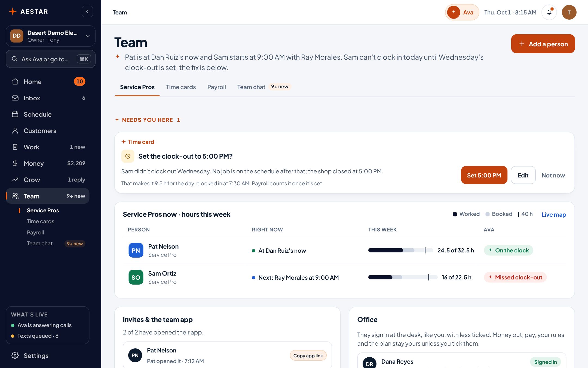This screenshot has height=368, width=588.
Task: Open Inbox from the sidebar
Action: [48, 98]
